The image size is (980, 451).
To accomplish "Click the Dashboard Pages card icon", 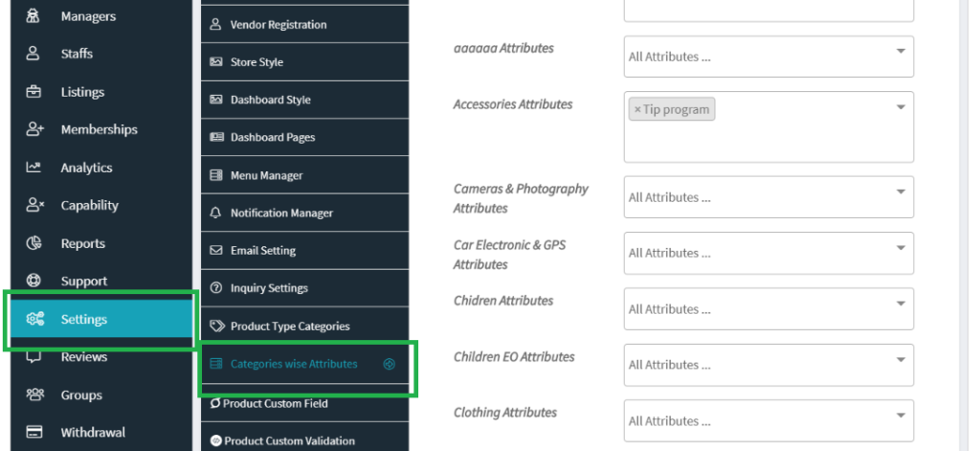I will click(x=216, y=137).
